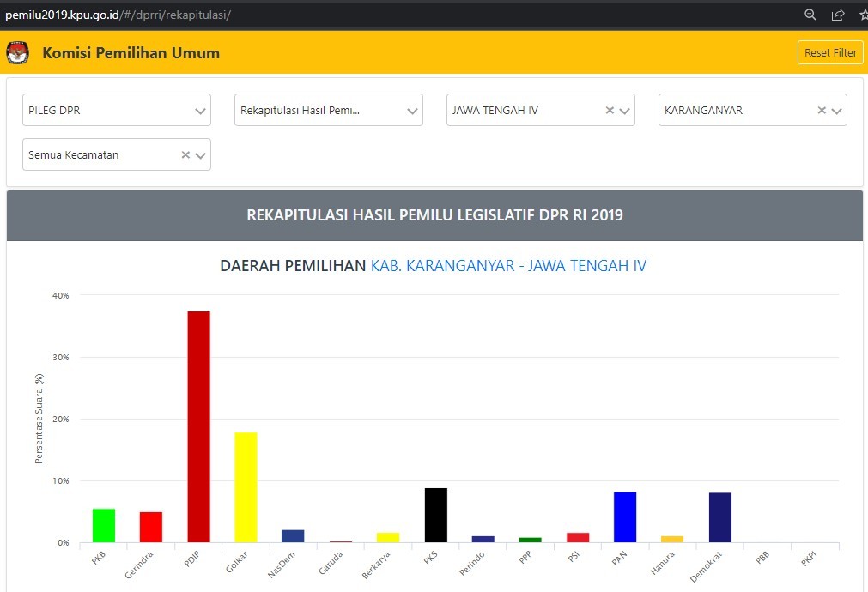868x592 pixels.
Task: Click the browser address bar URL
Action: 118,15
